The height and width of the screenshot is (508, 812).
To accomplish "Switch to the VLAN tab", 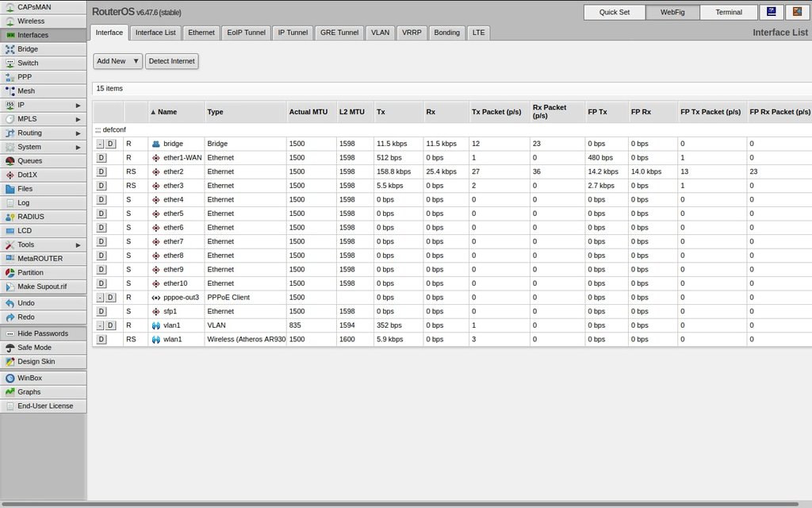I will pos(380,33).
